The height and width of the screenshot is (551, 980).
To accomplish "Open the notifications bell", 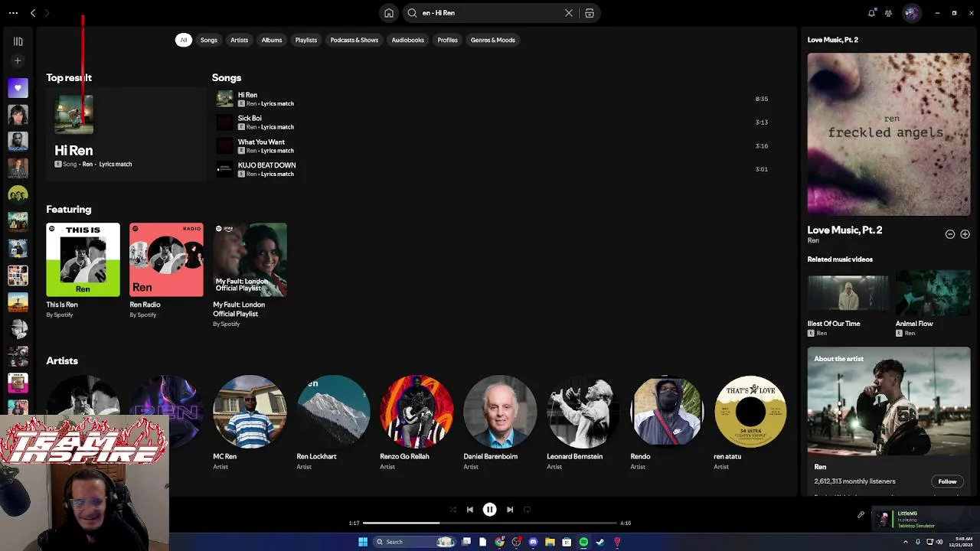I will pyautogui.click(x=871, y=13).
